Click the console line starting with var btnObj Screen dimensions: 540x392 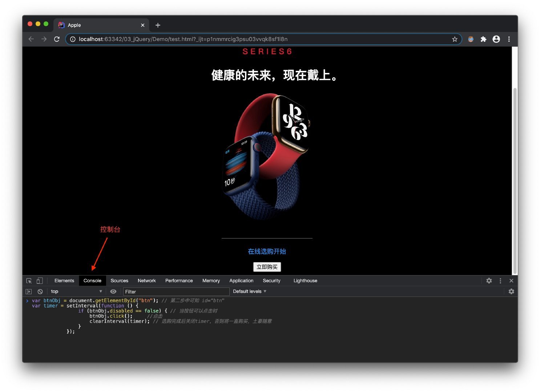[128, 301]
